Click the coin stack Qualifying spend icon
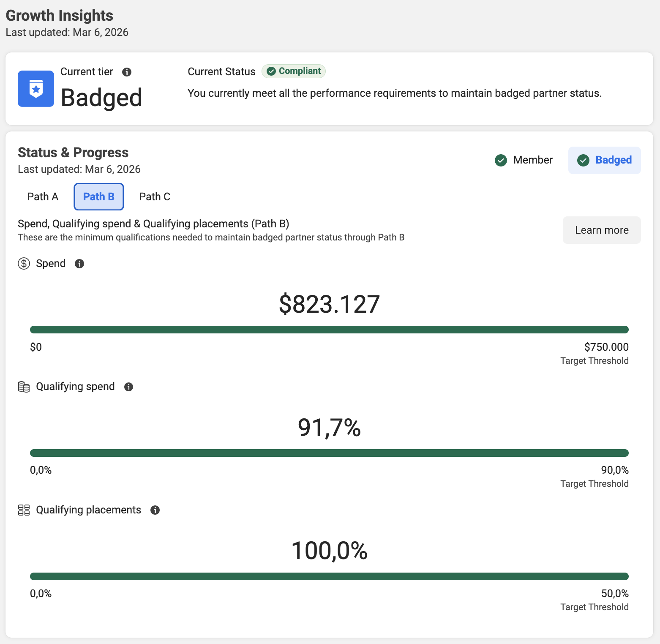The width and height of the screenshot is (660, 644). coord(24,387)
